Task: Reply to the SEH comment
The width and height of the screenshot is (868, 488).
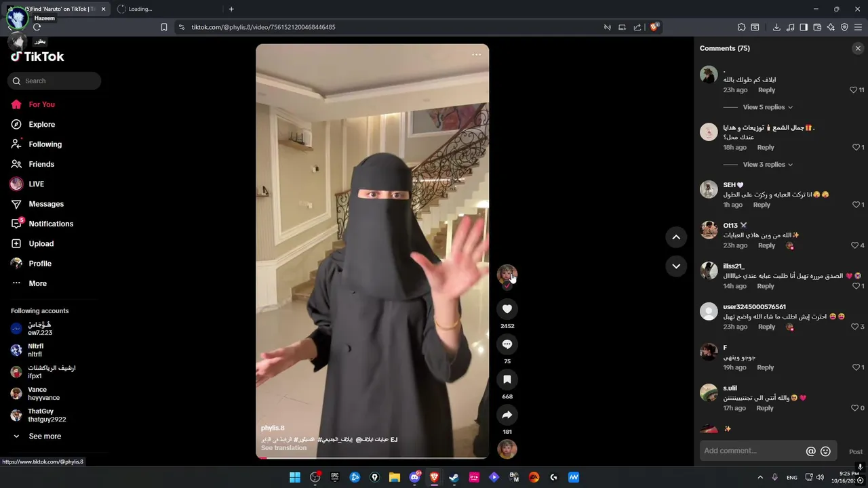Action: tap(762, 205)
